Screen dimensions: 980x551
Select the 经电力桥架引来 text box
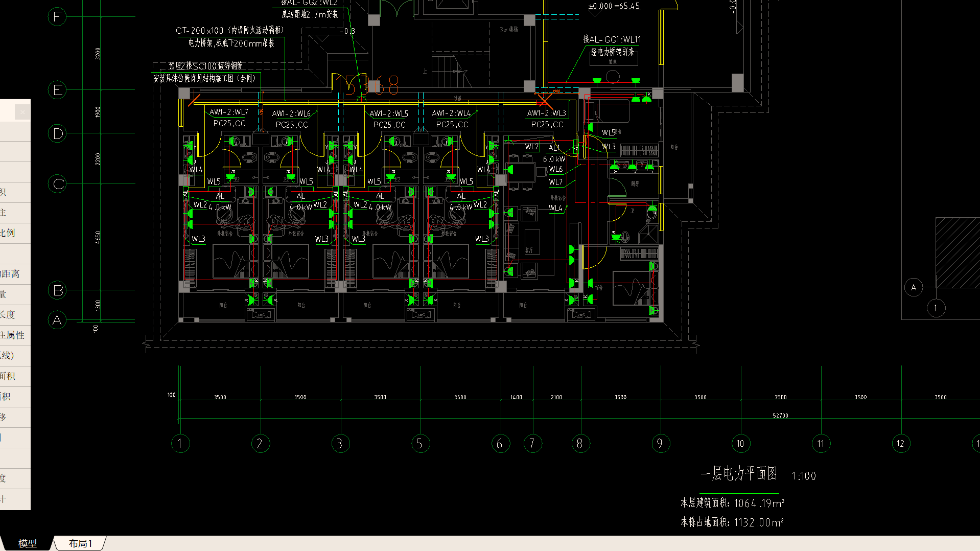[613, 52]
